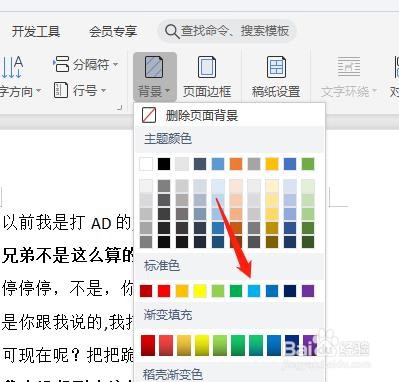Image resolution: width=399 pixels, height=382 pixels.
Task: Pick dark navy standard color
Action: 290,291
